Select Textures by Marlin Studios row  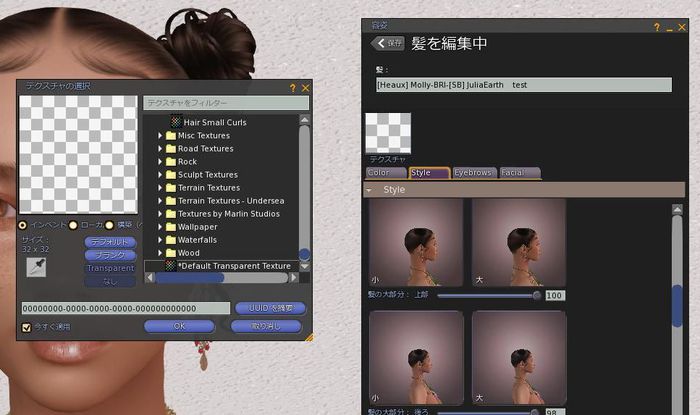click(221, 214)
